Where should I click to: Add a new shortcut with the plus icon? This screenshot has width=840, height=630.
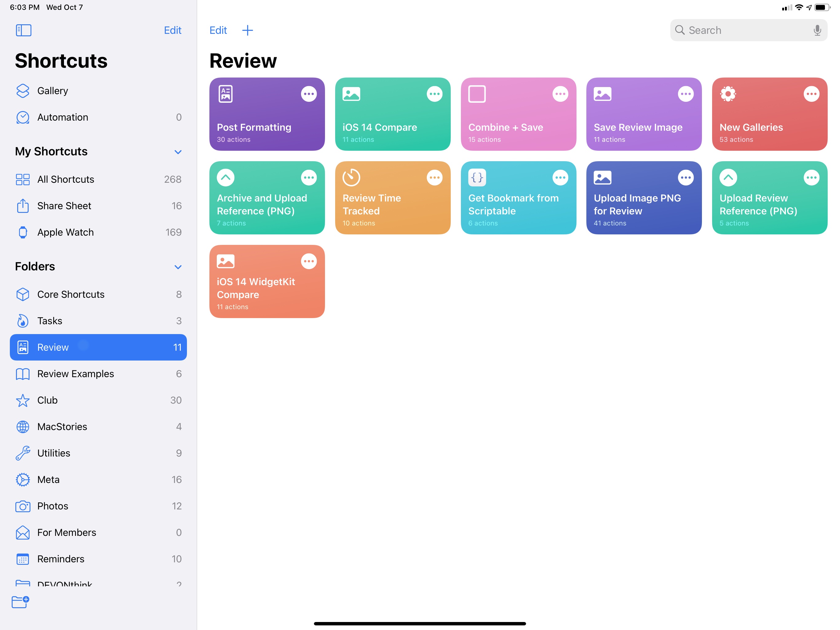pyautogui.click(x=248, y=30)
